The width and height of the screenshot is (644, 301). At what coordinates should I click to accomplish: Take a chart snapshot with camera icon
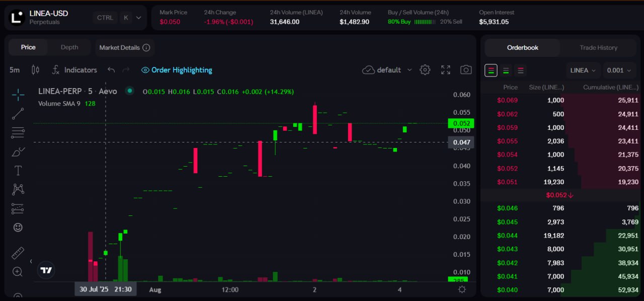pos(466,69)
